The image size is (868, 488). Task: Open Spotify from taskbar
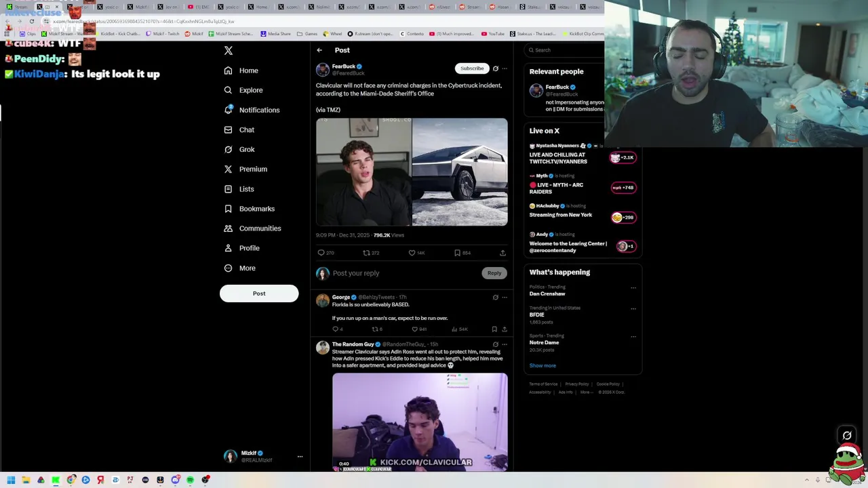click(x=190, y=480)
